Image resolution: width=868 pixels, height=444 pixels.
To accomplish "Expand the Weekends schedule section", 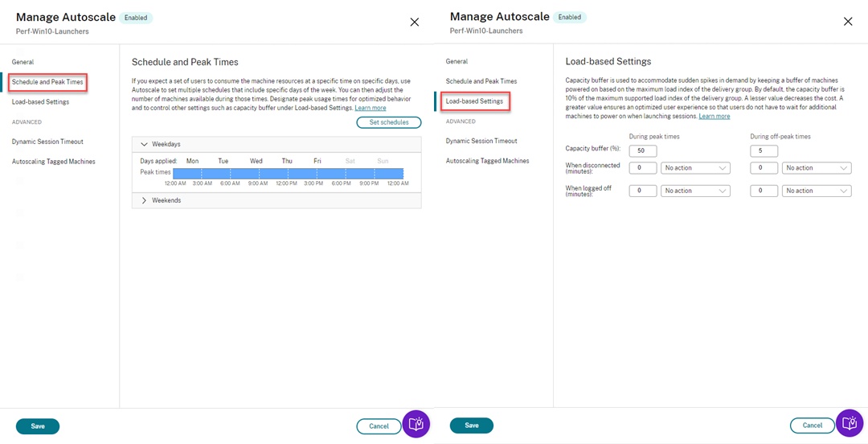I will [x=145, y=200].
